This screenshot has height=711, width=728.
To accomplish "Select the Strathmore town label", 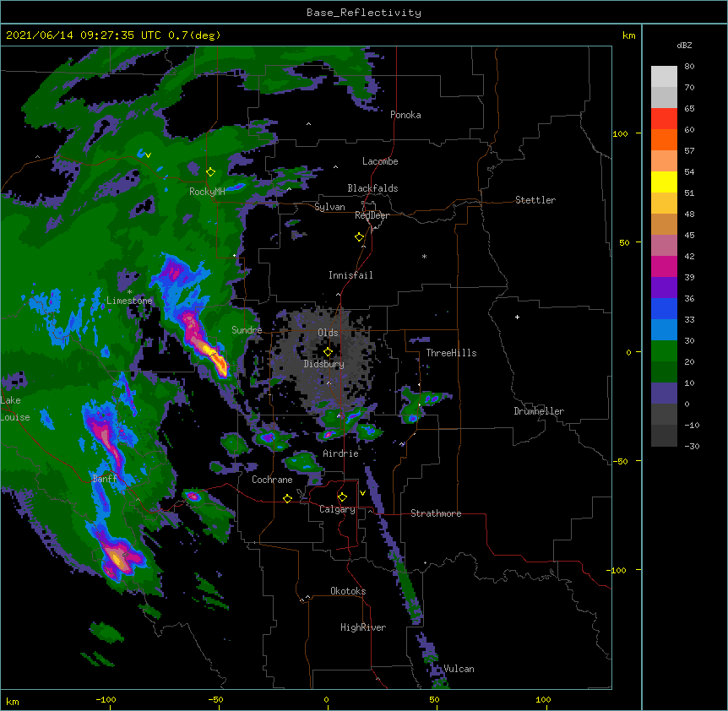I will tap(436, 513).
